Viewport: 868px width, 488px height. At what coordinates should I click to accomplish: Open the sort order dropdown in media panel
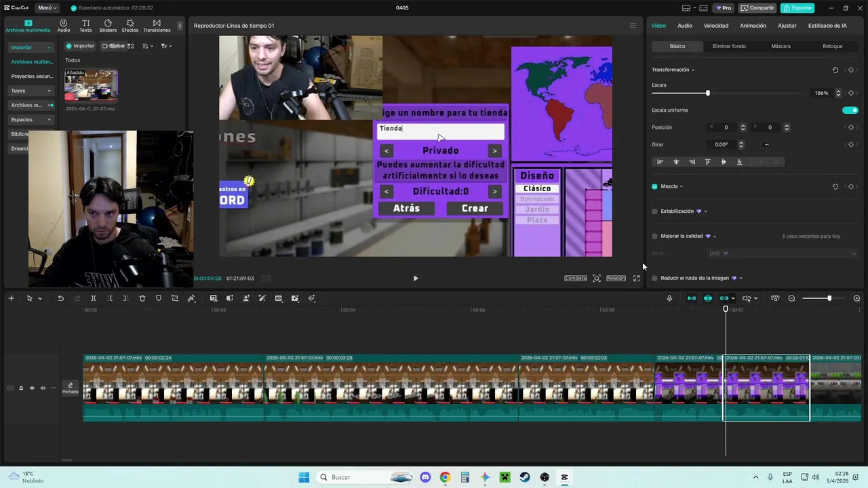(147, 46)
